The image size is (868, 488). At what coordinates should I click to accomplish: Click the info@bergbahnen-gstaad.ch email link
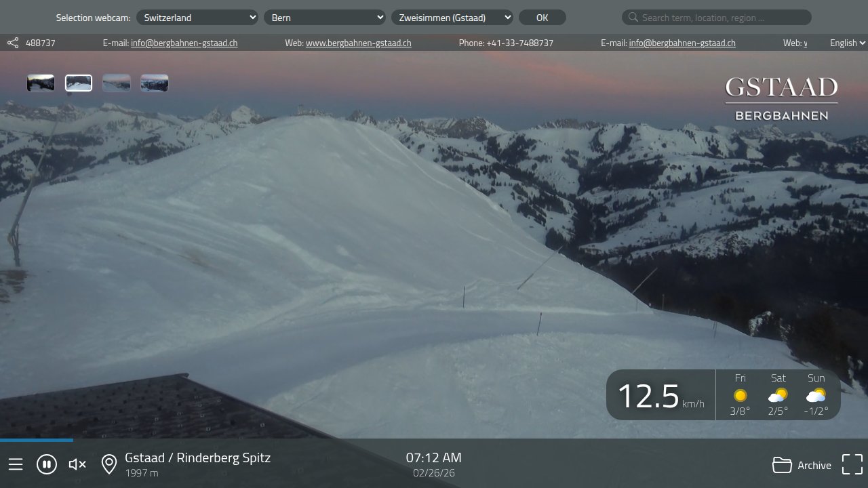[184, 43]
